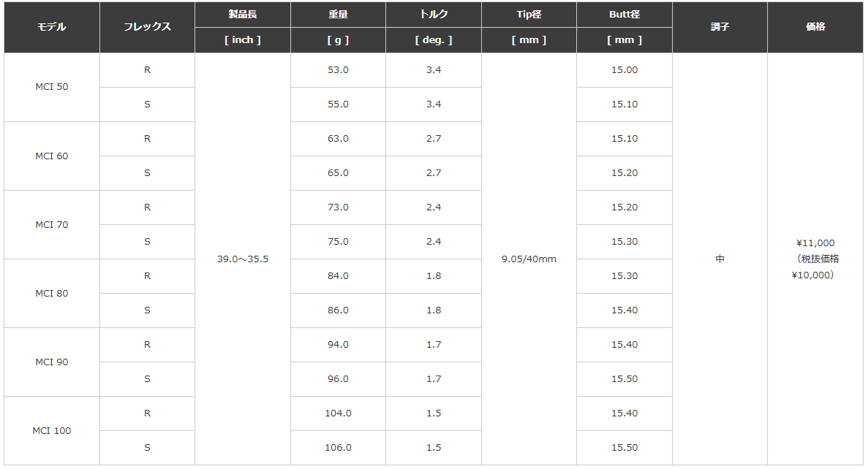This screenshot has height=469, width=868.
Task: Select the MCI 80 model cell
Action: (52, 293)
